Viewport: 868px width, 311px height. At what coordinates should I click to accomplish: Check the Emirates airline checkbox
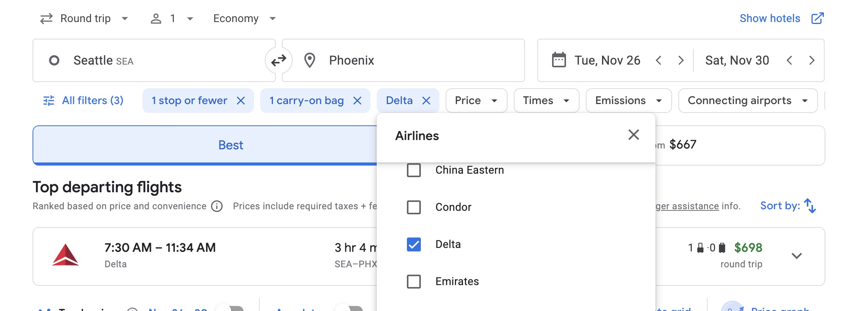tap(413, 282)
